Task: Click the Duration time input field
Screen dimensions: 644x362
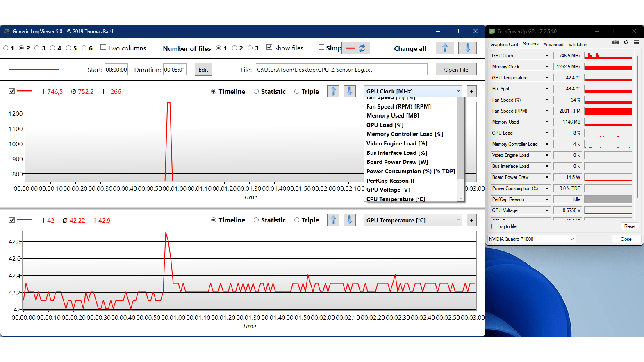Action: pyautogui.click(x=175, y=70)
